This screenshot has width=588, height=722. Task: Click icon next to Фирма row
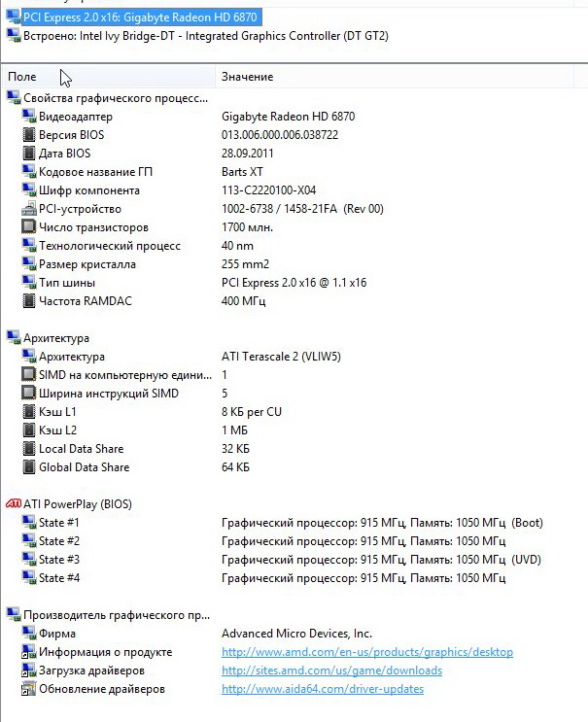(x=29, y=634)
